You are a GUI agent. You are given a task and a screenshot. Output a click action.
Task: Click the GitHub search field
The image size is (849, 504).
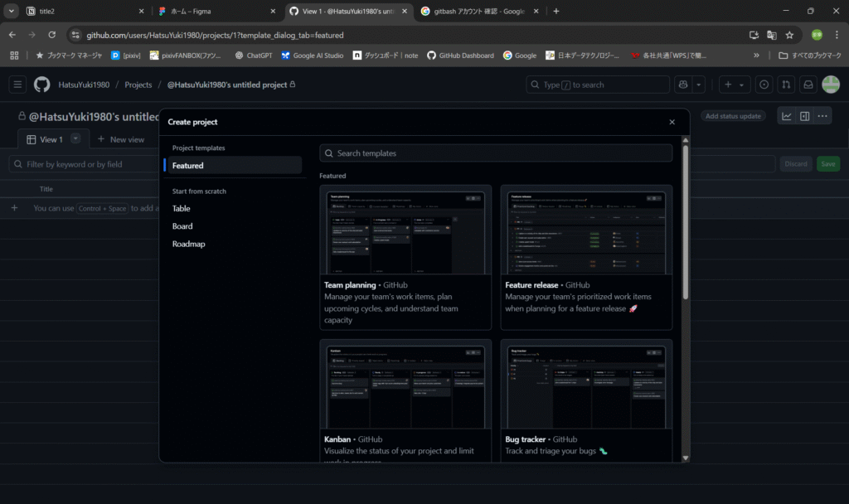click(x=597, y=85)
